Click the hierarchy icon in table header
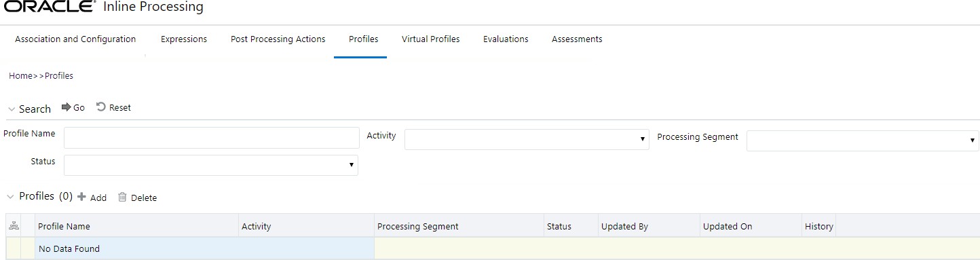Screen dimensions: 980x260 point(13,226)
